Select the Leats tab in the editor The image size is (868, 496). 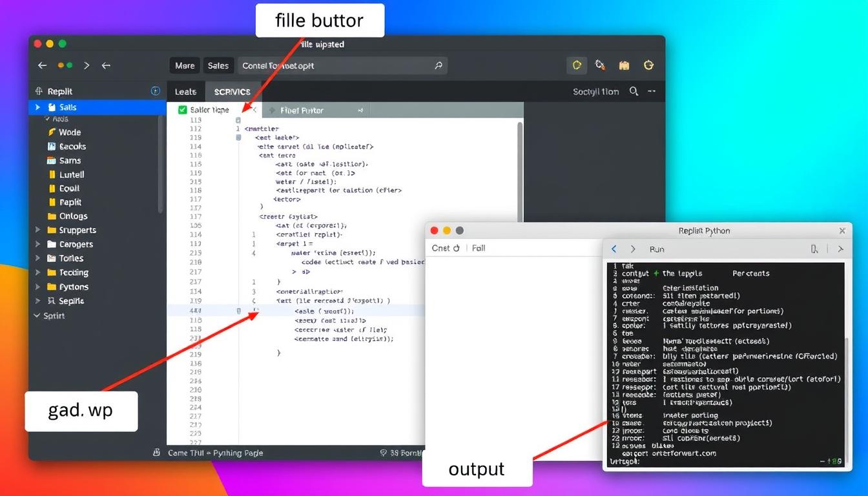185,91
